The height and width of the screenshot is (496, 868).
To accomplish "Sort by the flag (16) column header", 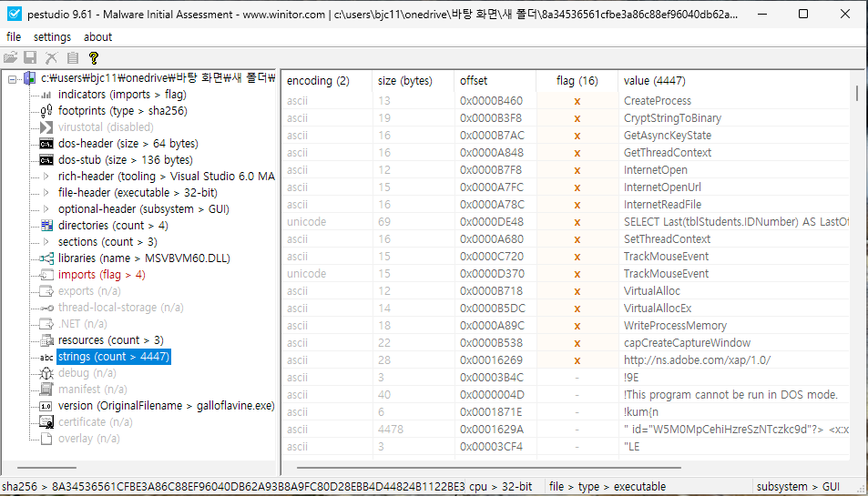I will coord(577,81).
